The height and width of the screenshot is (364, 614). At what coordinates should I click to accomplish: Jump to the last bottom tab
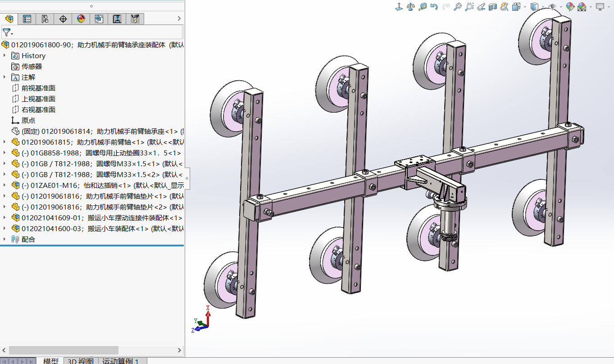[32, 361]
